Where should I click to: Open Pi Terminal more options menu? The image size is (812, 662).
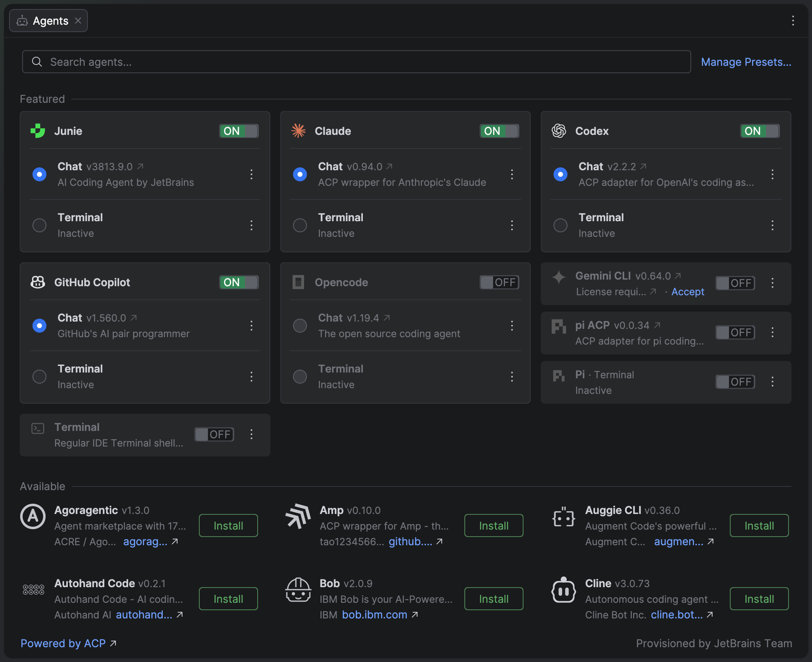773,382
